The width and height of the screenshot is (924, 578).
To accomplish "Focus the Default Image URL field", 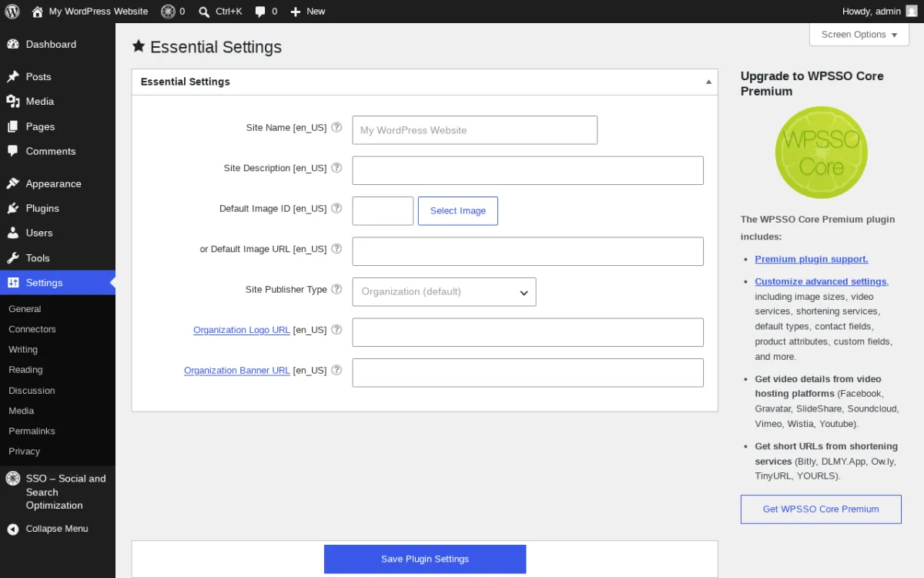I will tap(528, 251).
